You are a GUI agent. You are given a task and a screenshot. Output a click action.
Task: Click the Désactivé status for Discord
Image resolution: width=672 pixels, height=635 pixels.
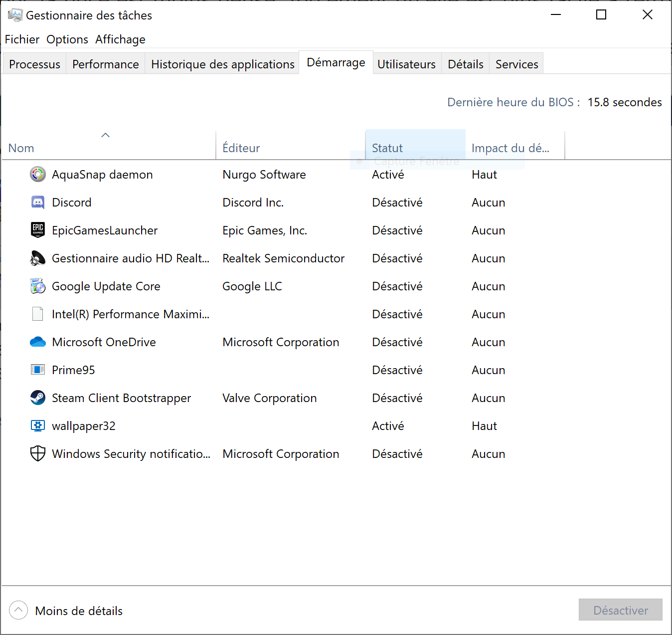(397, 203)
